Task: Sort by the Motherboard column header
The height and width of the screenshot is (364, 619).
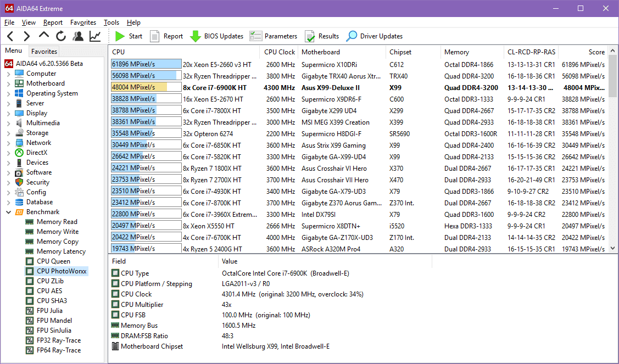Action: point(342,52)
